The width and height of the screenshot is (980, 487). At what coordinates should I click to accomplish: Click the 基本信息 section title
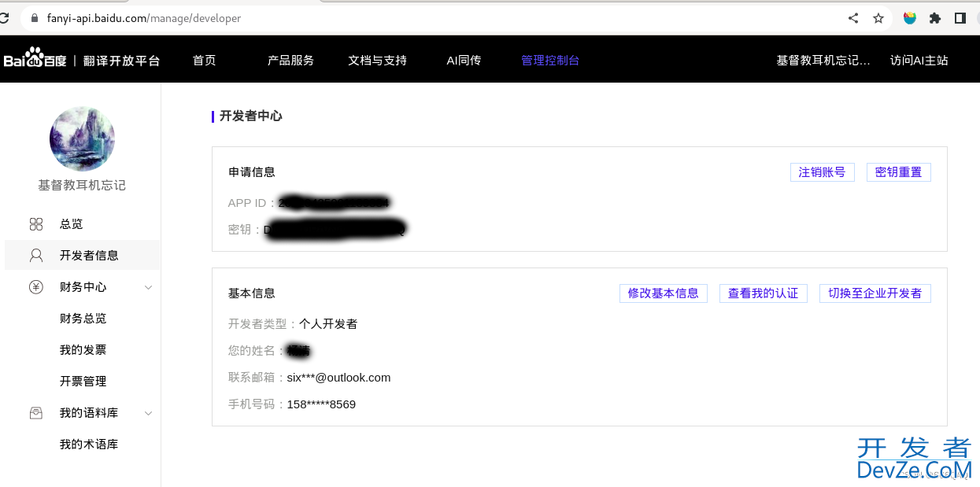click(x=252, y=293)
